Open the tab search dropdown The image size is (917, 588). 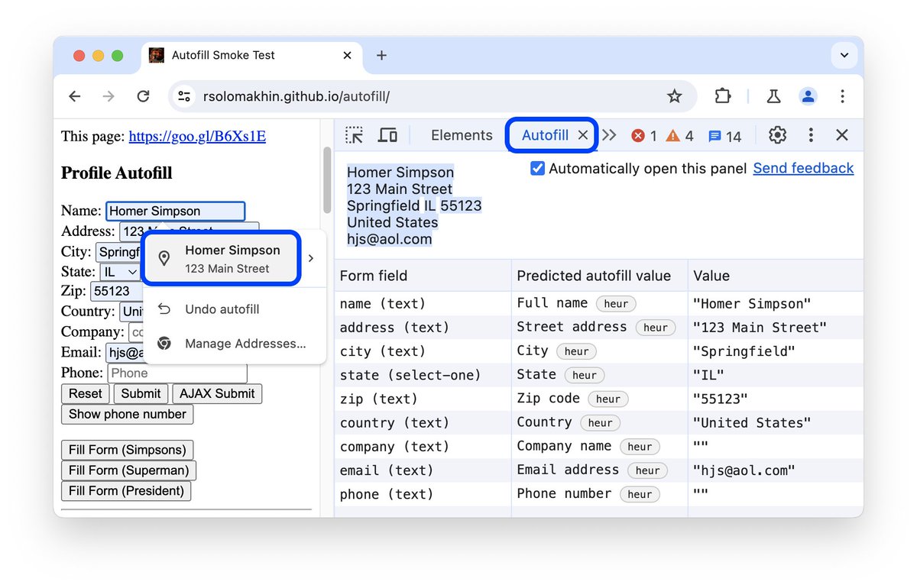point(844,55)
